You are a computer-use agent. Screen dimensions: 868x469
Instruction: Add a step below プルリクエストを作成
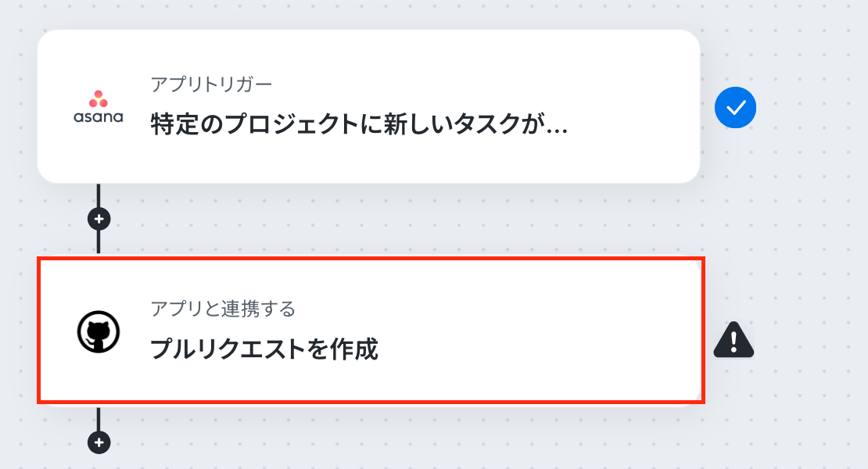(99, 442)
